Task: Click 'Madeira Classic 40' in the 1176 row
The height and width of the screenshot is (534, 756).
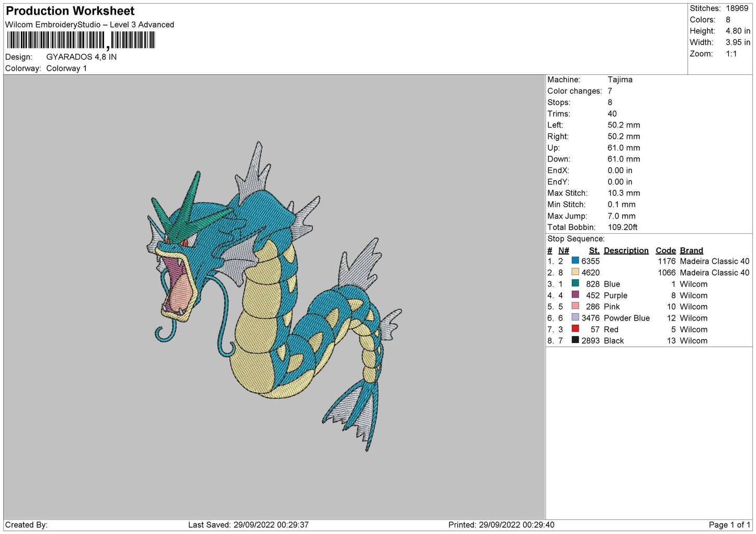Action: (714, 262)
